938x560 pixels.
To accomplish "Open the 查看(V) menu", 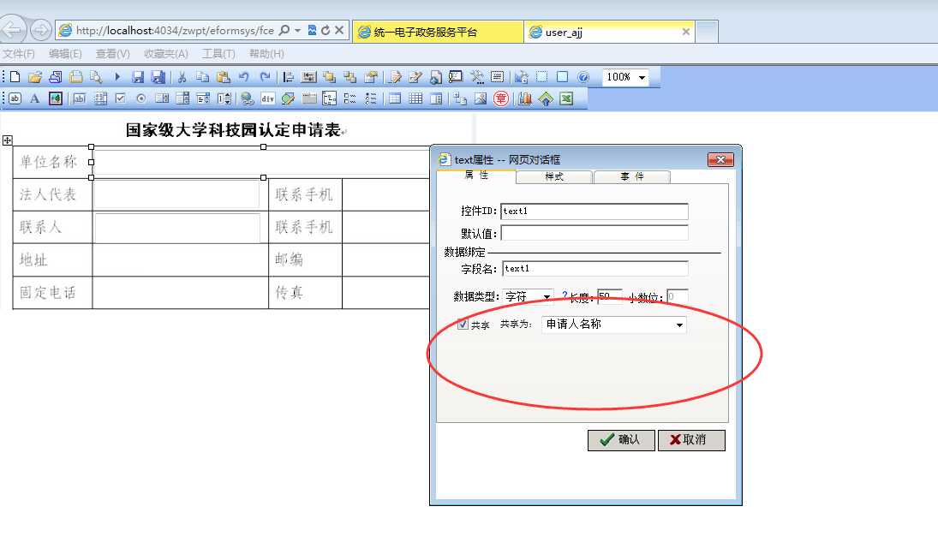I will click(112, 53).
